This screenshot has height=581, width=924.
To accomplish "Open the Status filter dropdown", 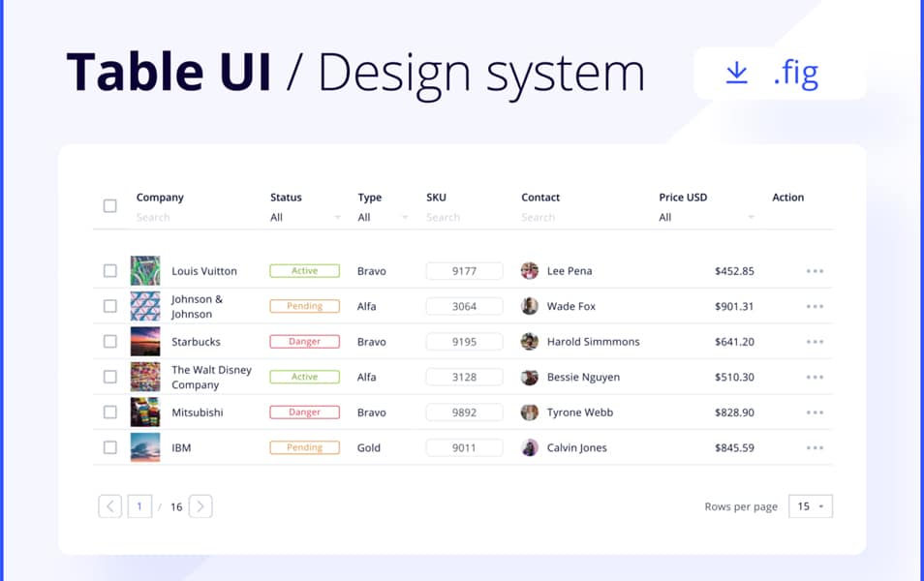I will pyautogui.click(x=303, y=217).
